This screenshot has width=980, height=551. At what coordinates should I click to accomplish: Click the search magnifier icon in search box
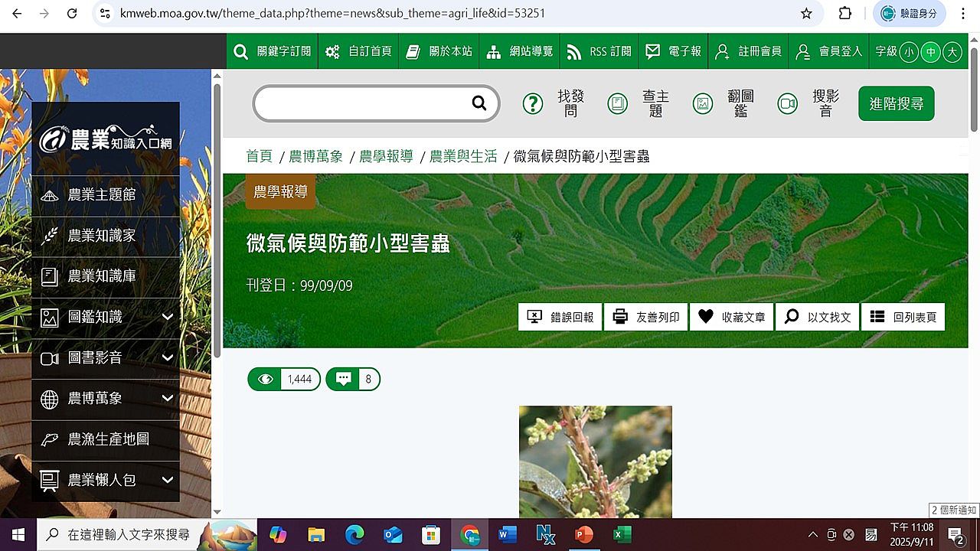[x=479, y=103]
